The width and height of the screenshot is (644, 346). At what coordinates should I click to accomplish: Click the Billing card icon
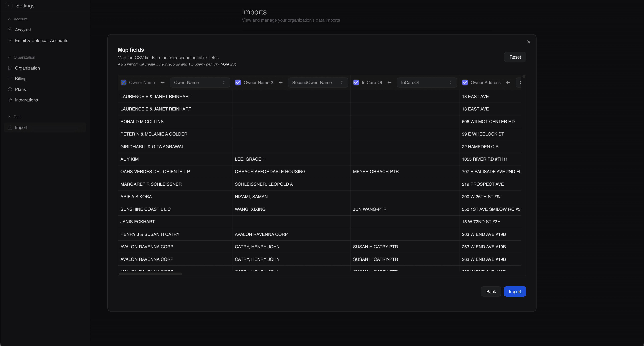pos(10,78)
